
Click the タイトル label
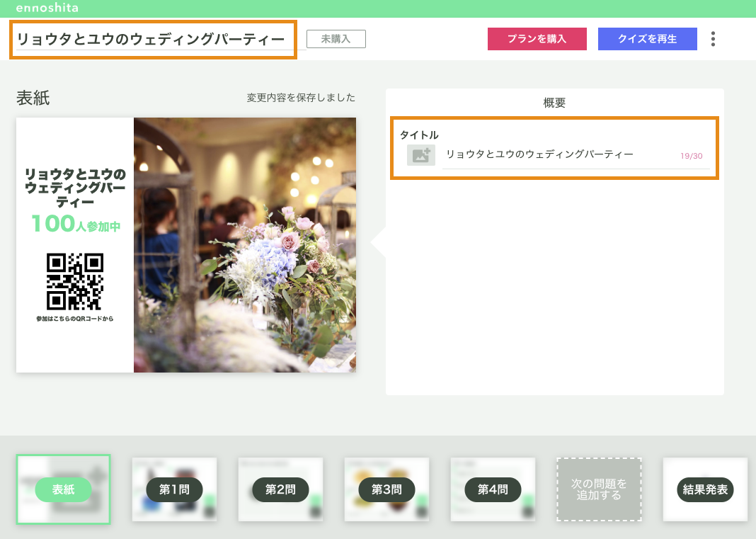pyautogui.click(x=419, y=135)
